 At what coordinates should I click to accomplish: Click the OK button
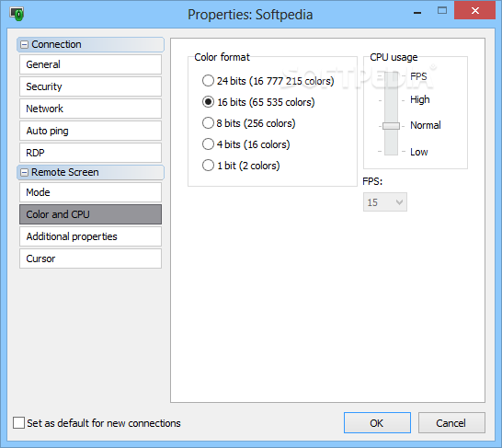[x=377, y=422]
